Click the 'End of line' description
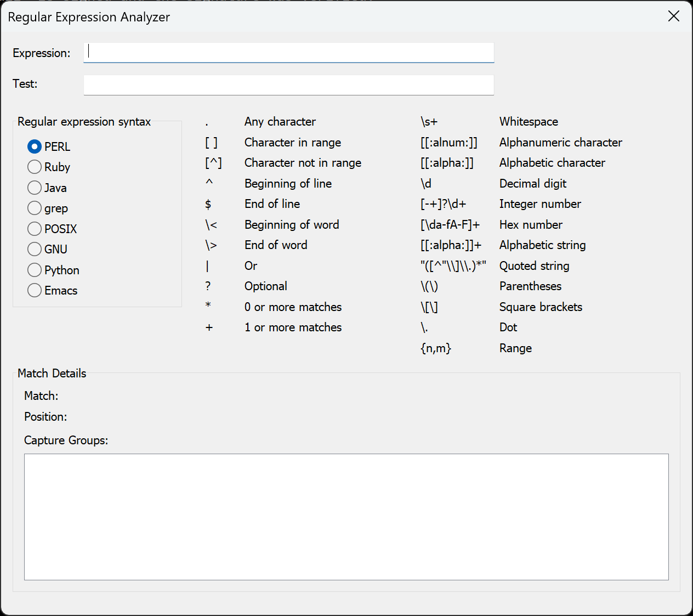693x616 pixels. [x=272, y=204]
